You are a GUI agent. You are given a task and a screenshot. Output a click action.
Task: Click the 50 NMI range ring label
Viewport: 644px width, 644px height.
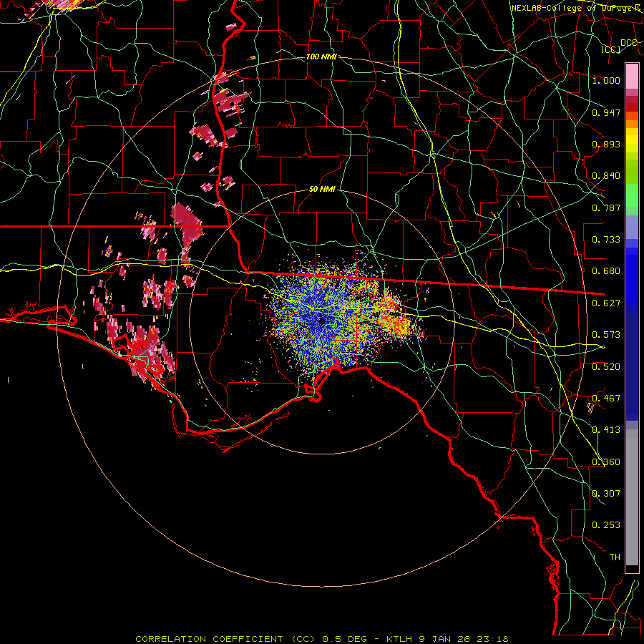[x=322, y=190]
